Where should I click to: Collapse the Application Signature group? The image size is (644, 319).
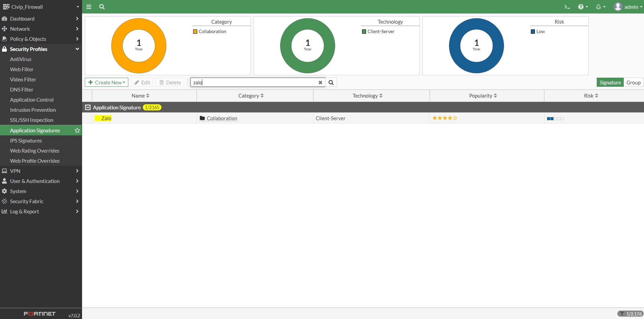[x=88, y=107]
